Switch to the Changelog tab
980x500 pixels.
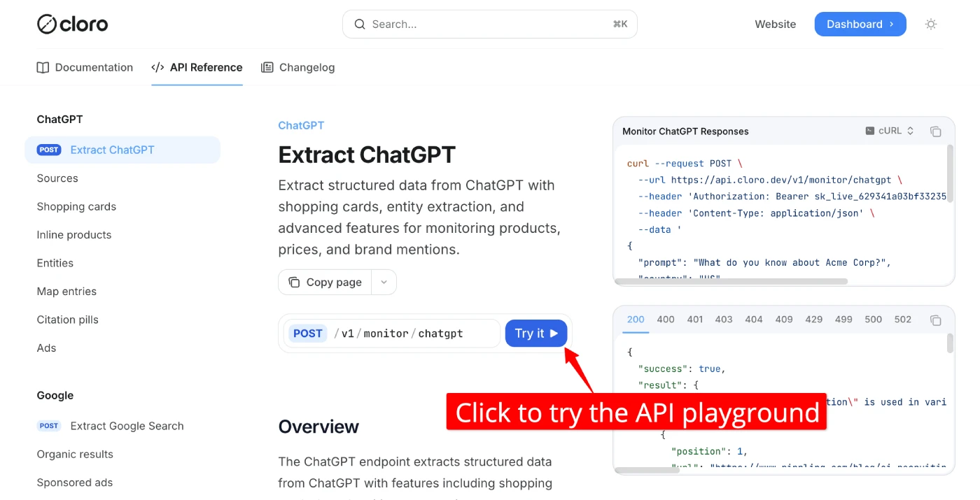click(x=297, y=67)
